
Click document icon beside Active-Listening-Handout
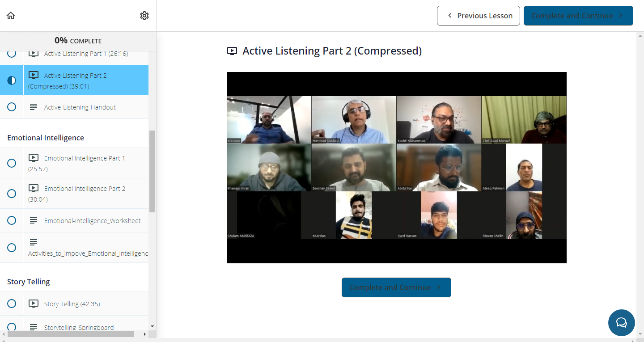click(x=34, y=107)
